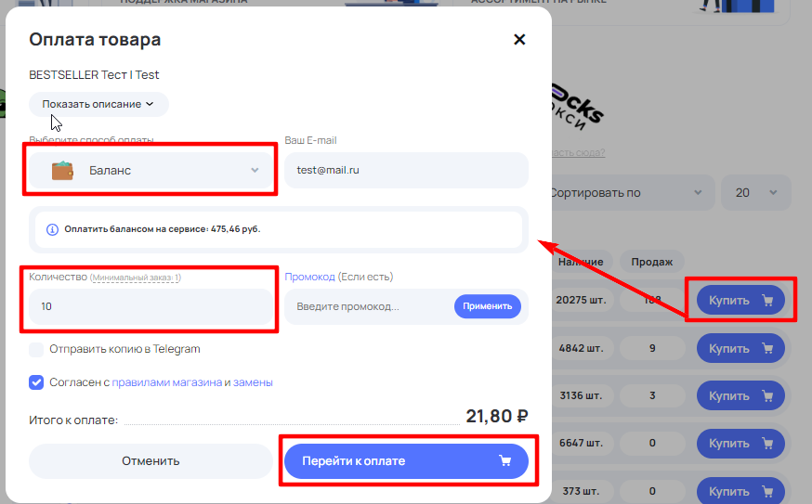Click the info icon beside the balance notice
Screen dimensions: 812x504
pyautogui.click(x=52, y=229)
